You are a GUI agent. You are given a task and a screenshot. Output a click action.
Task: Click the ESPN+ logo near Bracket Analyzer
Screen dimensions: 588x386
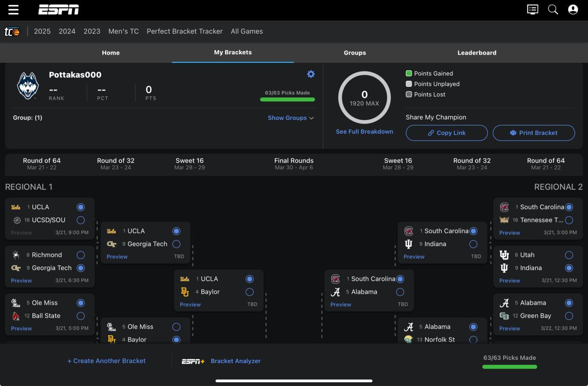(193, 361)
